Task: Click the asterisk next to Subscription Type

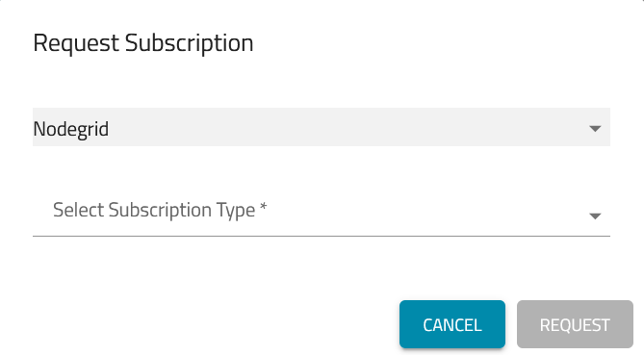Action: click(x=263, y=206)
